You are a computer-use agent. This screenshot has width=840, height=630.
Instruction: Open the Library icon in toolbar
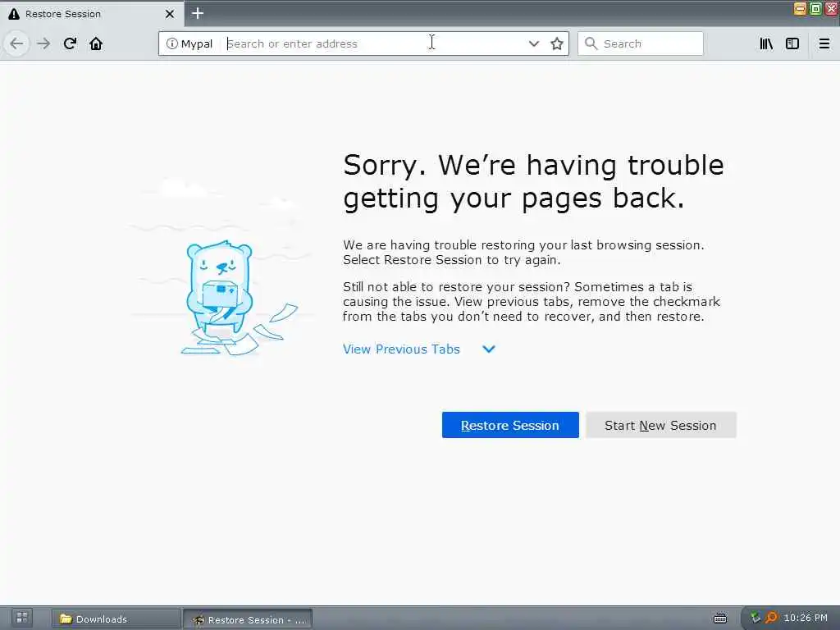(x=766, y=43)
